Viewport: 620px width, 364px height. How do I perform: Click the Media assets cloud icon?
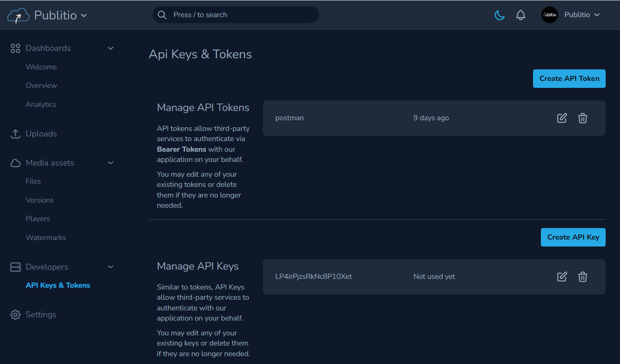(15, 163)
